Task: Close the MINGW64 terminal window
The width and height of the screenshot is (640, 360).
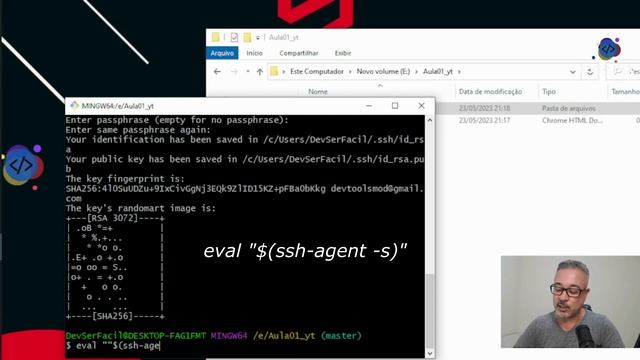Action: coord(421,106)
